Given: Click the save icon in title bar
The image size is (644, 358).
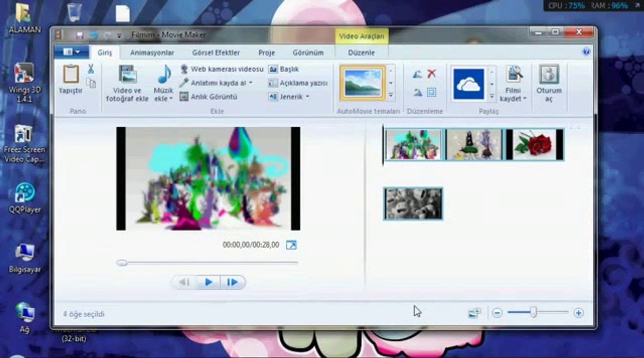Looking at the screenshot, I should (x=80, y=35).
